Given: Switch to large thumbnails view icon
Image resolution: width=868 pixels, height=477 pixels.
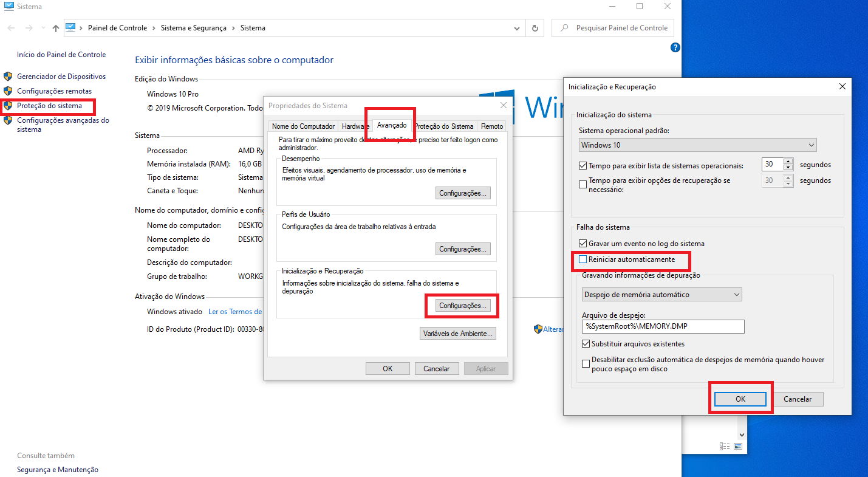Looking at the screenshot, I should 738,446.
